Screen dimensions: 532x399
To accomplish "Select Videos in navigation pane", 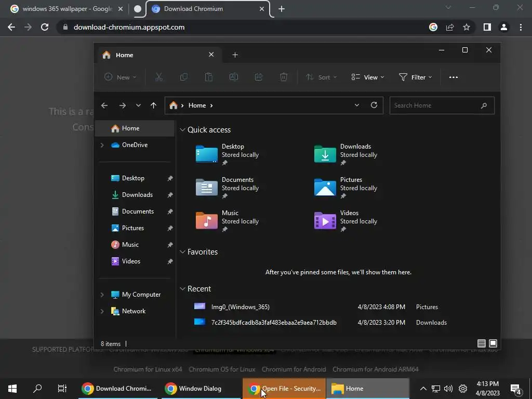I will click(x=135, y=261).
